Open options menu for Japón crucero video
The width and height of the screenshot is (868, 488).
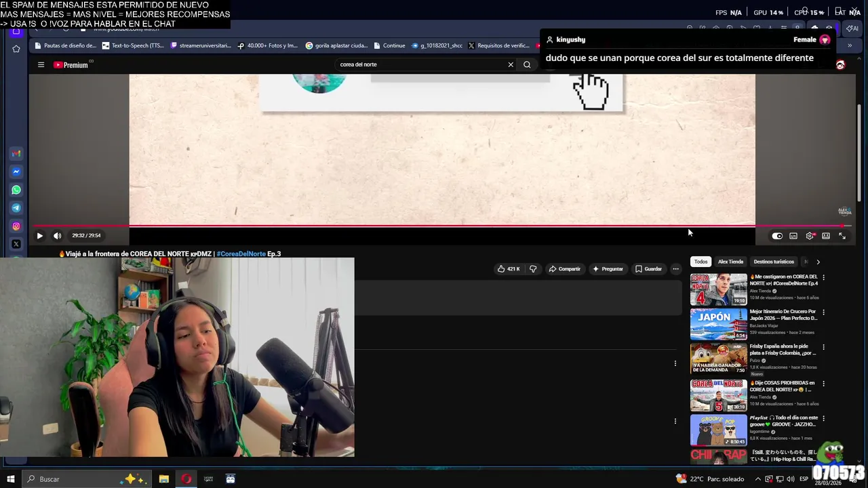click(823, 312)
